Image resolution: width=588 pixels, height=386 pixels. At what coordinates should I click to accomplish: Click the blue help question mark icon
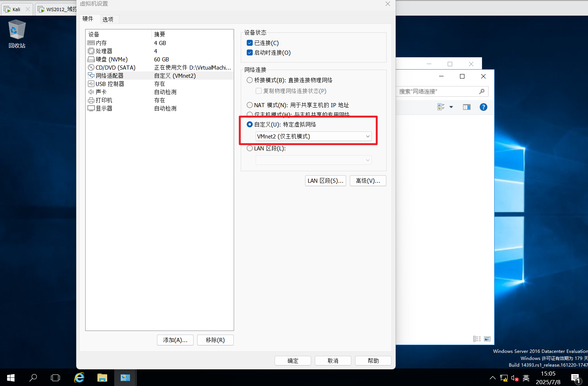(483, 107)
